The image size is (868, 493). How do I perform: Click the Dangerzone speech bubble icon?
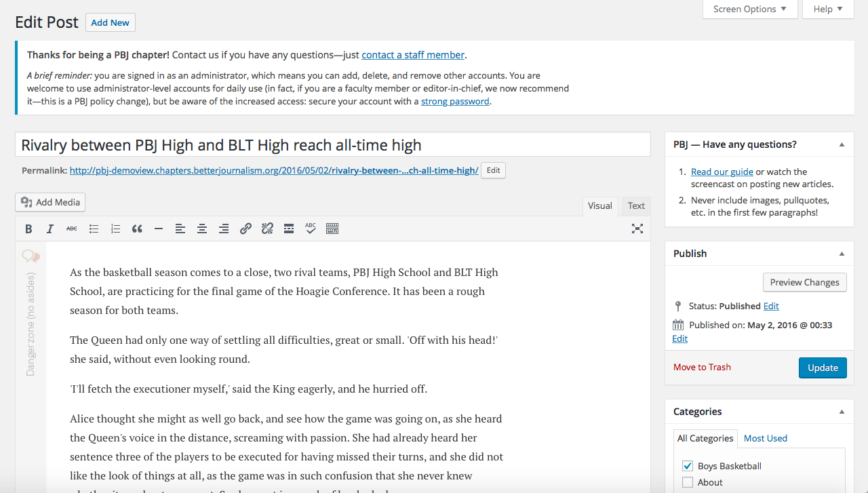(x=31, y=256)
